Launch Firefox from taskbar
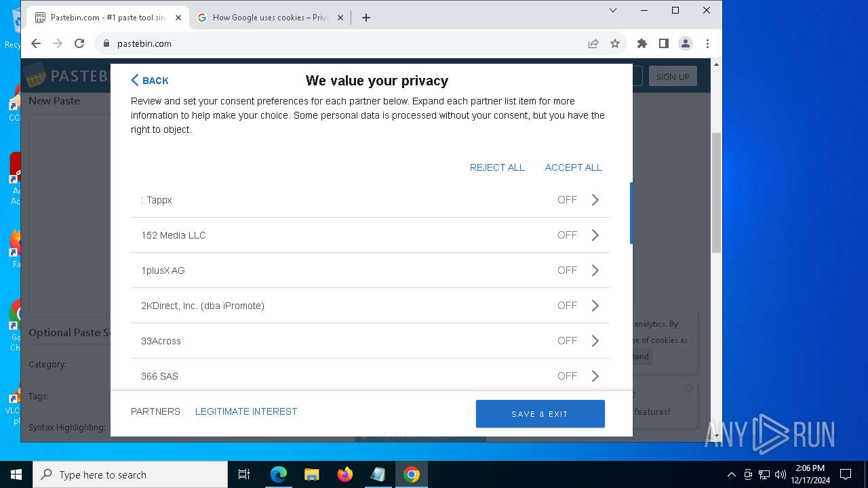The width and height of the screenshot is (868, 488). pos(344,474)
